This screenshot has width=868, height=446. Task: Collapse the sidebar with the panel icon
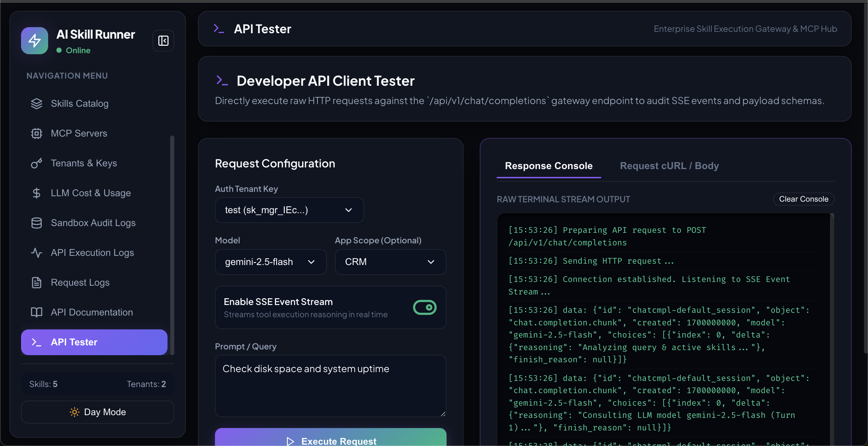(x=163, y=41)
